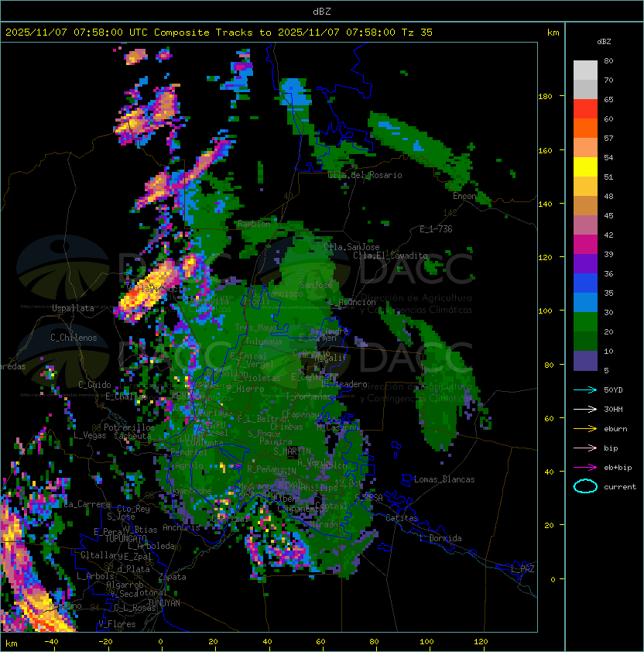Click the 'Anchoris' map label
Viewport: 644px width, 652px height.
coord(181,527)
